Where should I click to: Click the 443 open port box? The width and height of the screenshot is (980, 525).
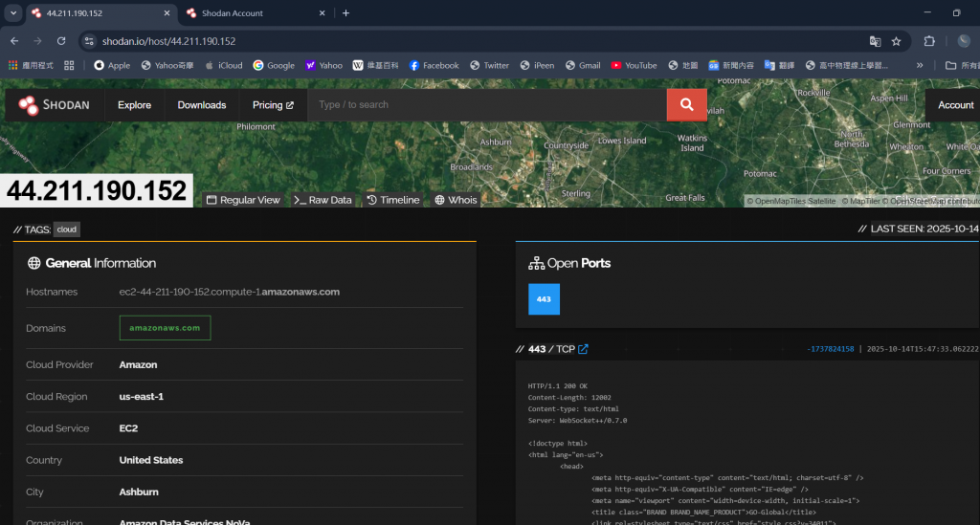point(544,299)
